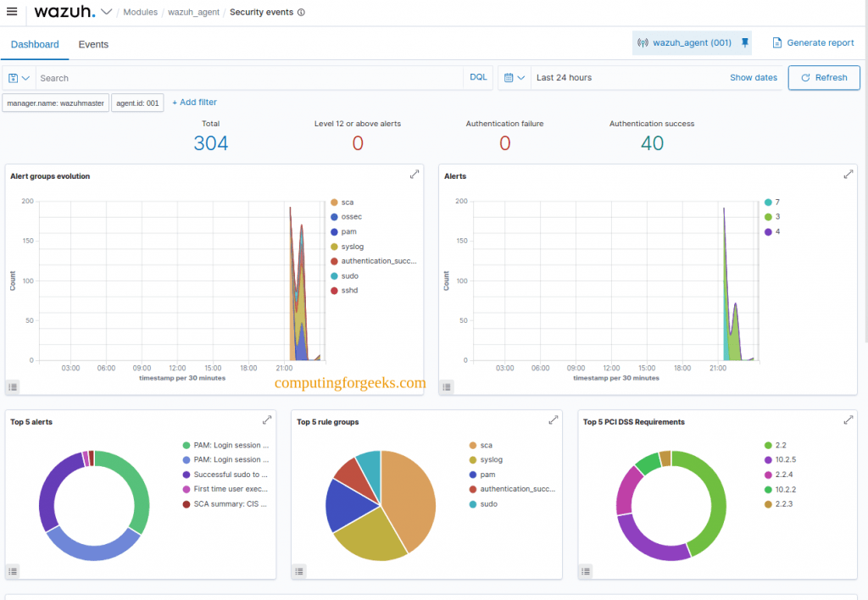Click the legend icon below Alert groups evolution chart
Screen dimensions: 868x600
click(12, 386)
